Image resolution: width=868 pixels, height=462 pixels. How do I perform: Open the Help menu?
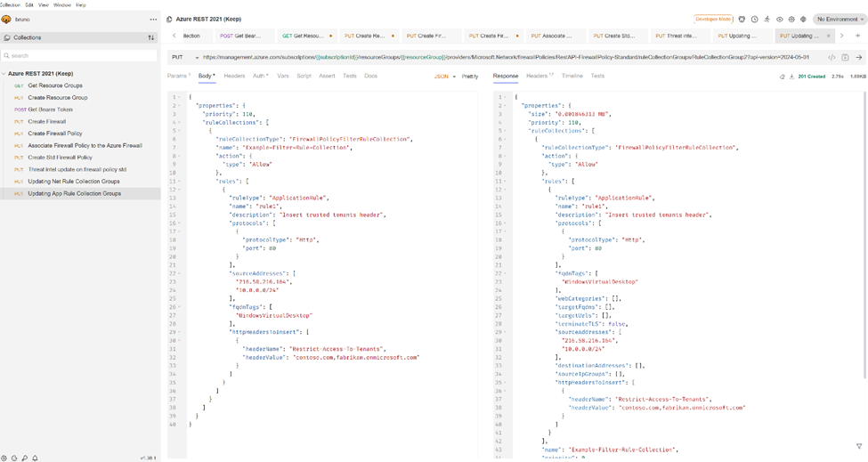(81, 5)
